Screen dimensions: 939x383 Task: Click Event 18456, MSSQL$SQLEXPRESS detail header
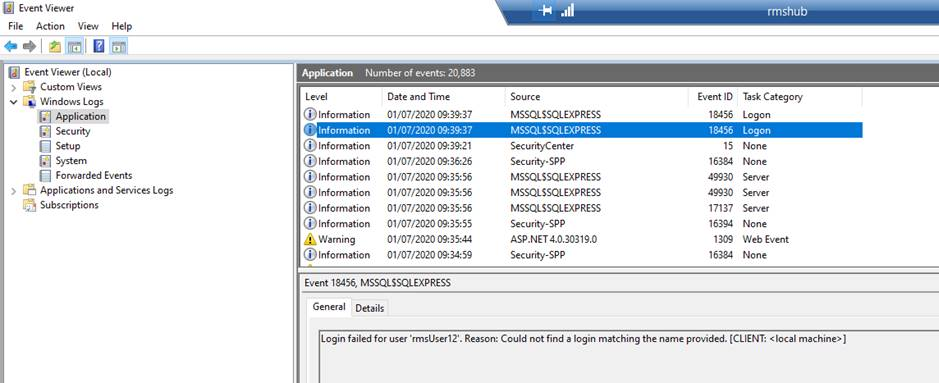click(x=377, y=282)
